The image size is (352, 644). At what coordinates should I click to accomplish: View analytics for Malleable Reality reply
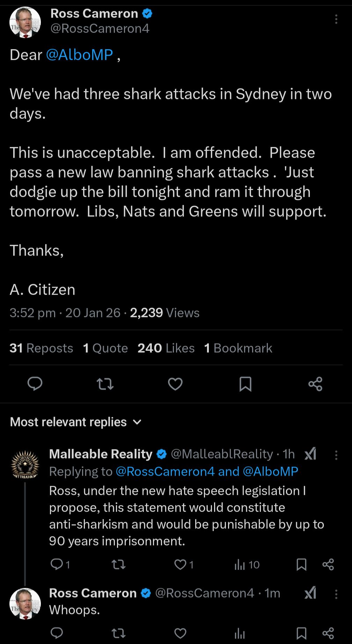[240, 564]
